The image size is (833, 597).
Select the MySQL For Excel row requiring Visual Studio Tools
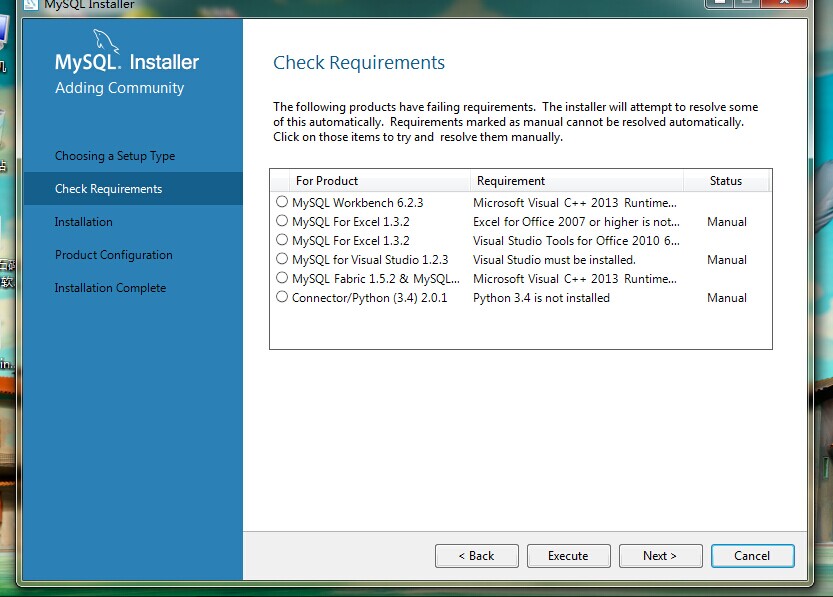[521, 241]
